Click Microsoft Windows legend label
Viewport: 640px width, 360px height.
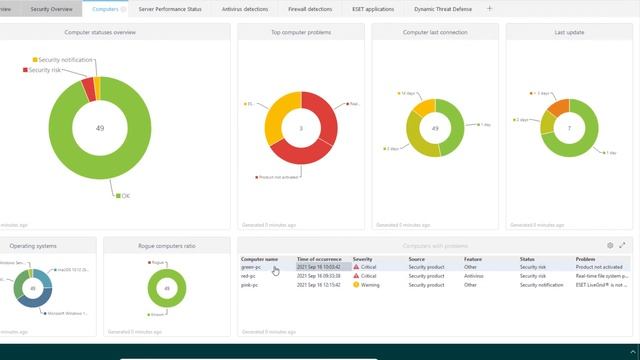click(65, 313)
